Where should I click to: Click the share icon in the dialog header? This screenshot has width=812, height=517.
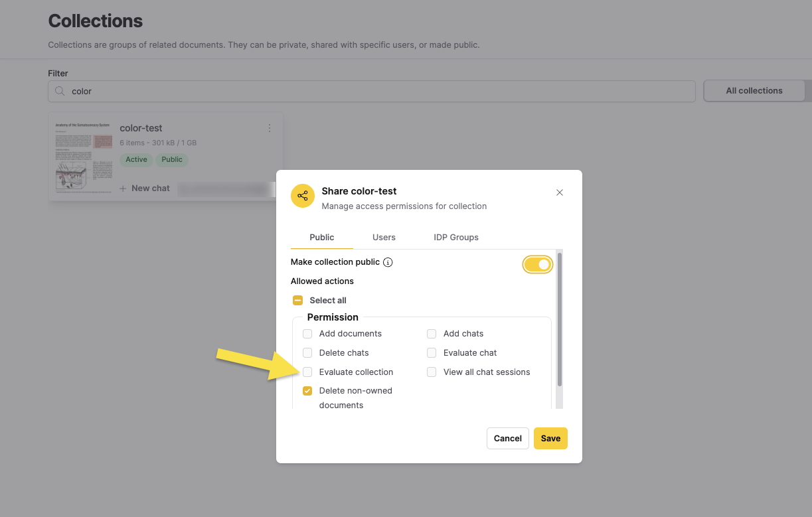click(x=303, y=196)
